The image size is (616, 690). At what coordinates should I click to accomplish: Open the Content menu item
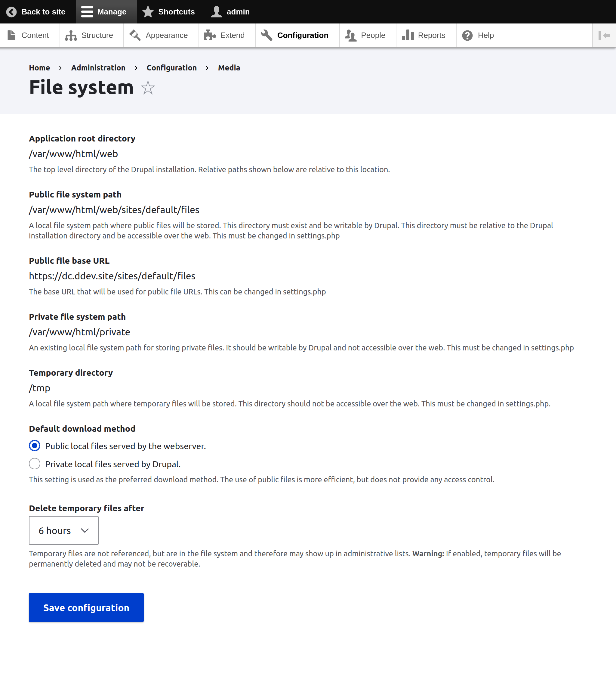click(29, 35)
